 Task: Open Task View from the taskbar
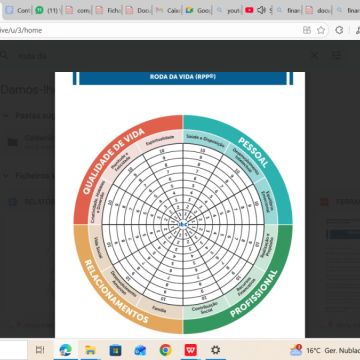point(40,350)
